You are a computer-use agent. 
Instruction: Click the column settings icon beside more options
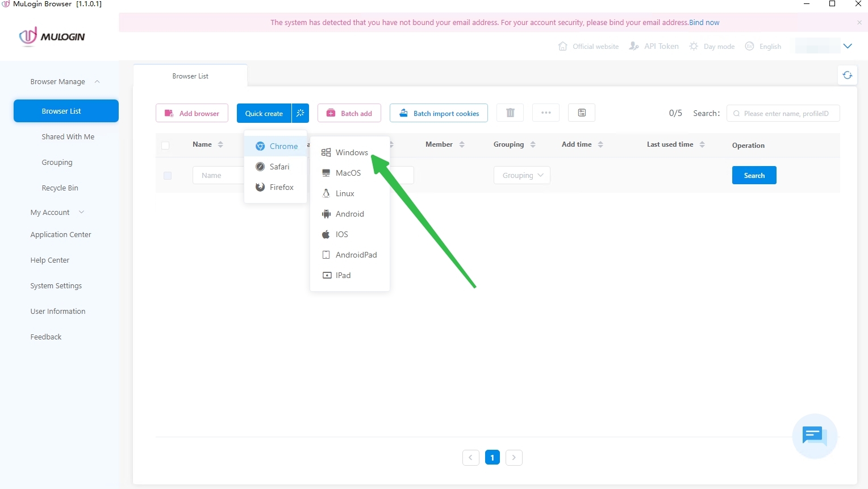point(582,113)
